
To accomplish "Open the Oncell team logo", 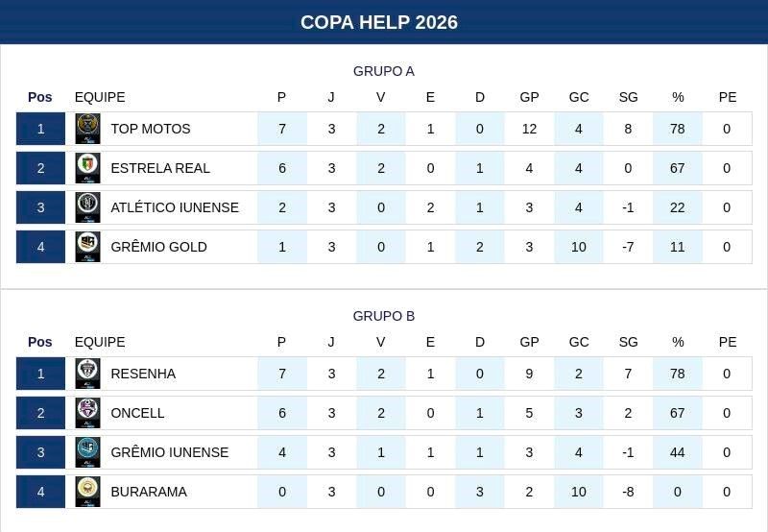I will pos(87,413).
